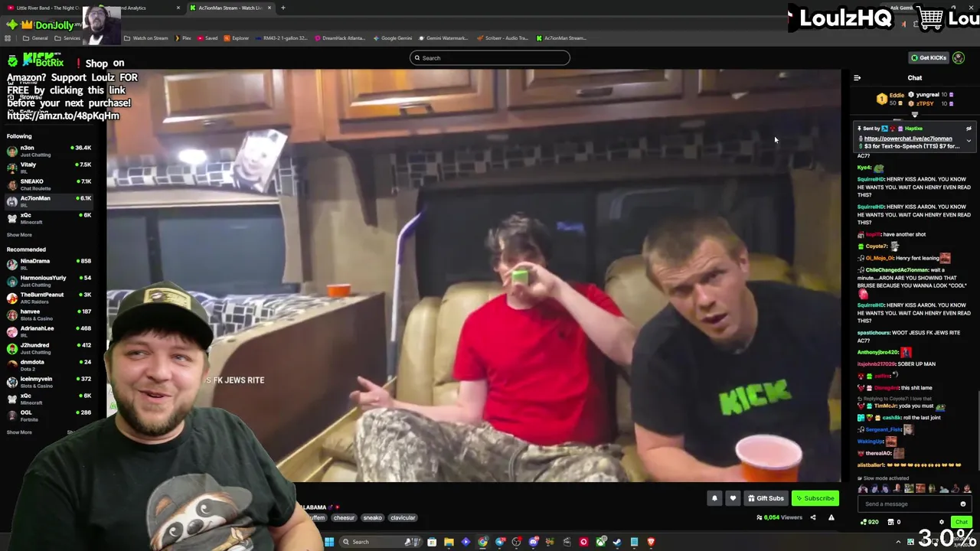Image resolution: width=980 pixels, height=551 pixels.
Task: Click the green Chat send button
Action: point(962,522)
